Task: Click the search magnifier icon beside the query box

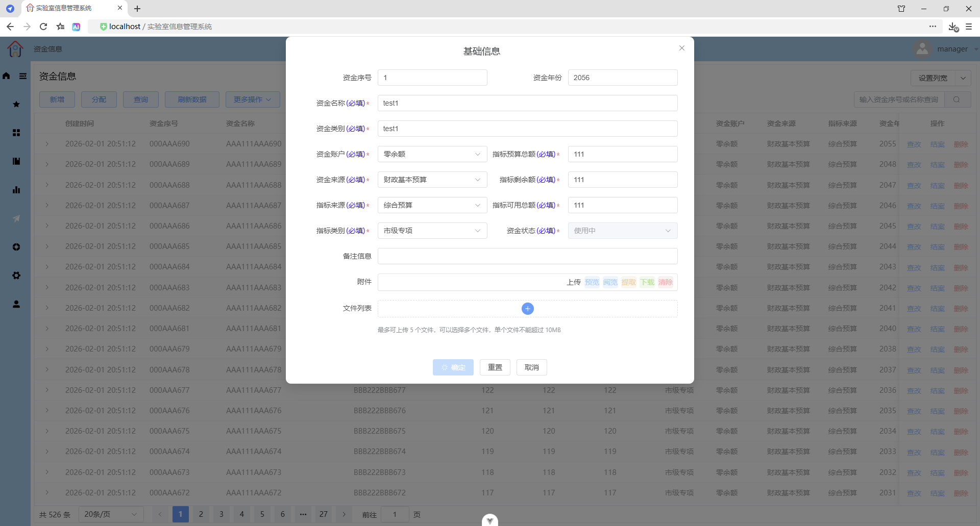Action: [x=957, y=99]
